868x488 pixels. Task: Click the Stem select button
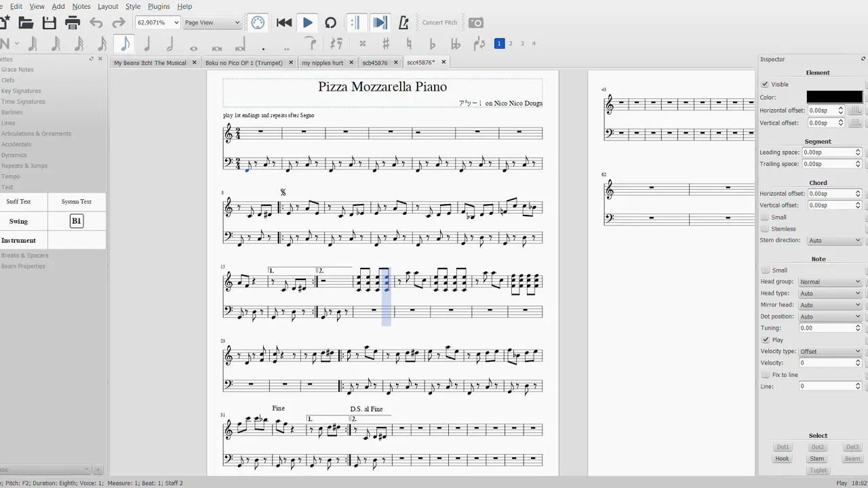[817, 459]
